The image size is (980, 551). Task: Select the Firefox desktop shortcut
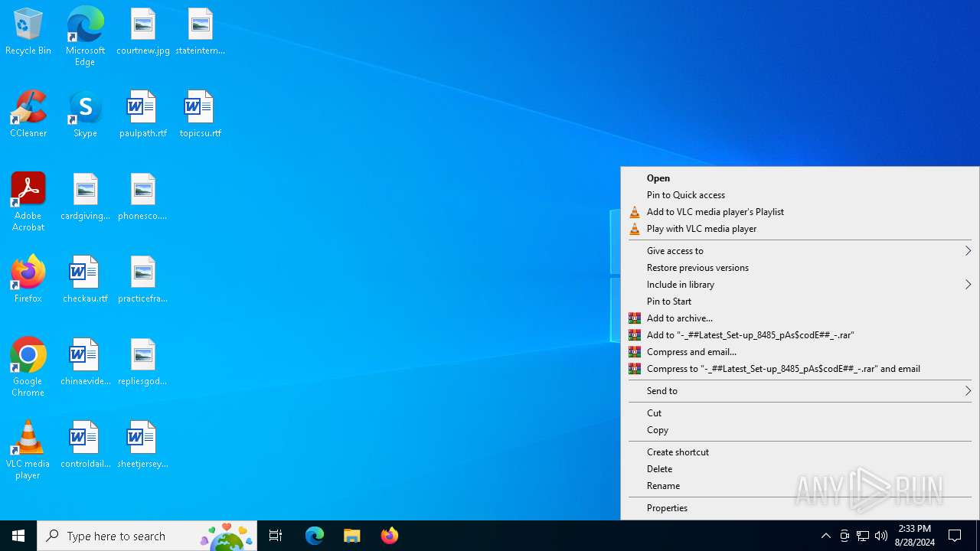28,280
